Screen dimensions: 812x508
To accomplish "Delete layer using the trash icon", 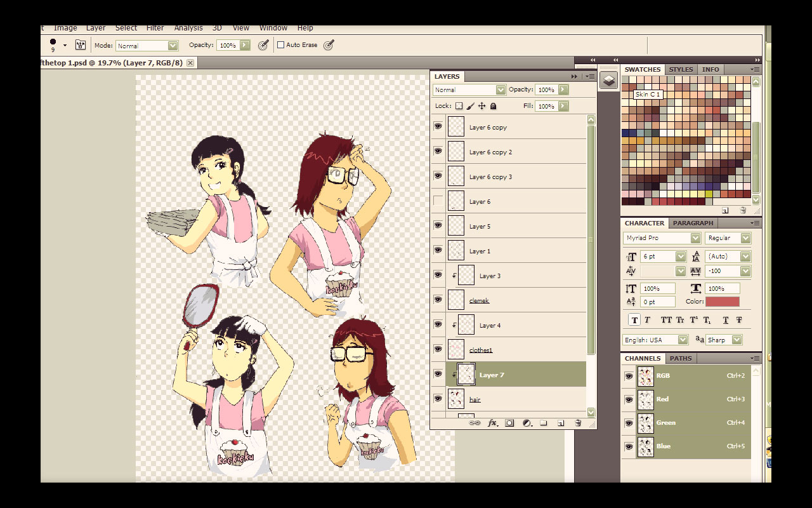I will (578, 423).
